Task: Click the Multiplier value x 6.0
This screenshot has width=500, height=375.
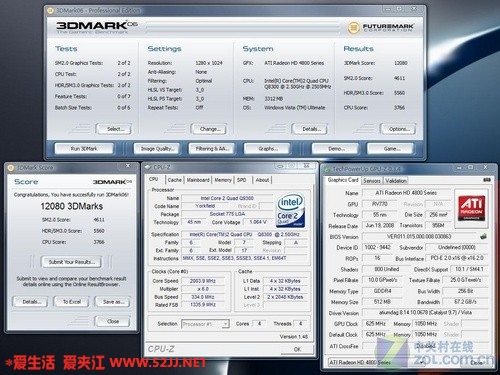Action: point(203,289)
